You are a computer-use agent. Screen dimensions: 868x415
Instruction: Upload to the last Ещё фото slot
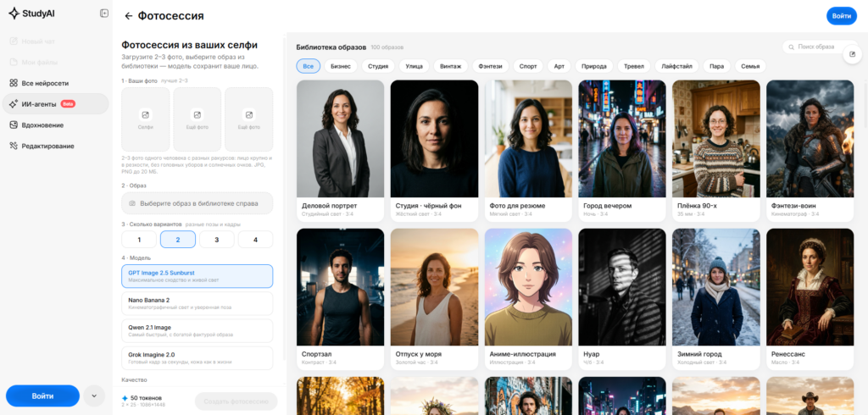click(x=249, y=119)
